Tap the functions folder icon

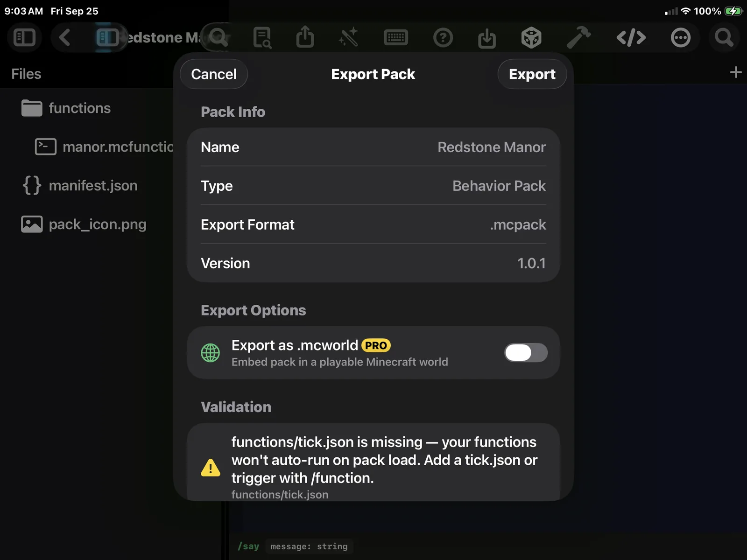click(32, 108)
